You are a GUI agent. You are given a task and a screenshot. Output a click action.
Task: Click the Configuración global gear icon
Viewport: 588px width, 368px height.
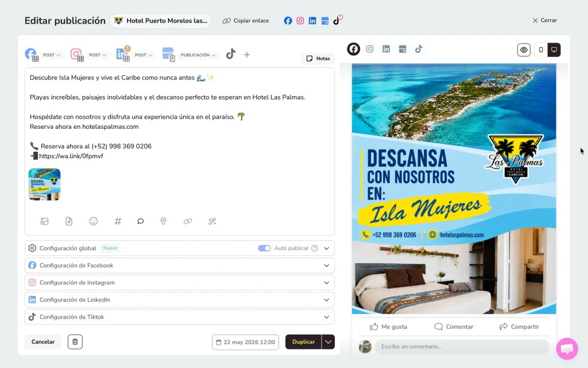coord(32,248)
